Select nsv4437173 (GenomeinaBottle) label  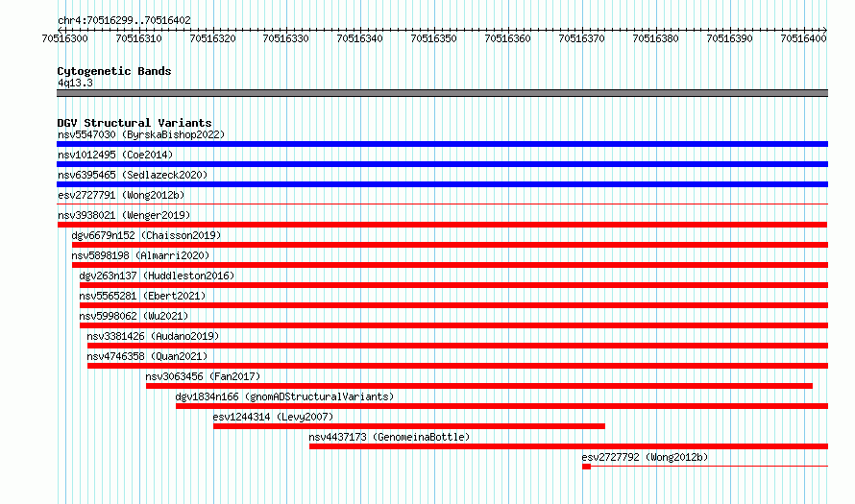pos(389,437)
